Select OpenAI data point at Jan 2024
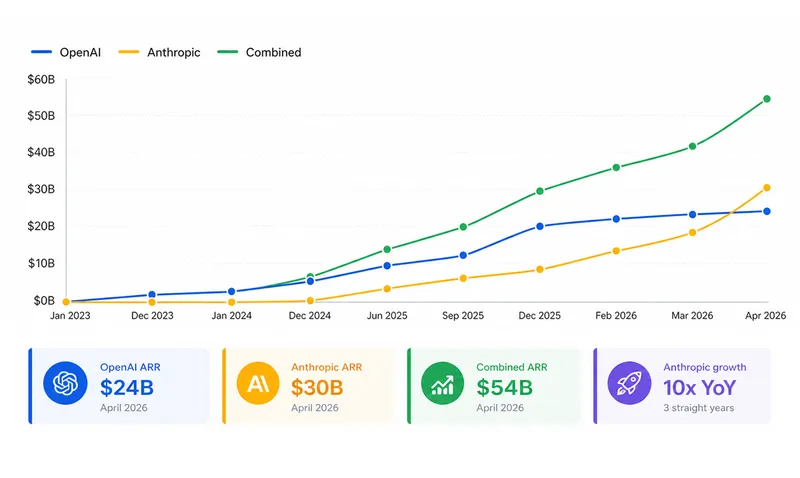 tap(232, 292)
